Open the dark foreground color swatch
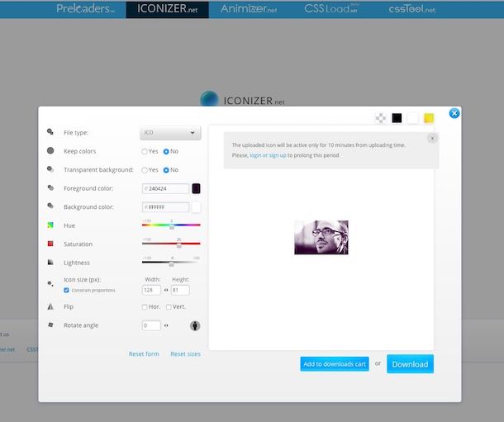 click(196, 188)
